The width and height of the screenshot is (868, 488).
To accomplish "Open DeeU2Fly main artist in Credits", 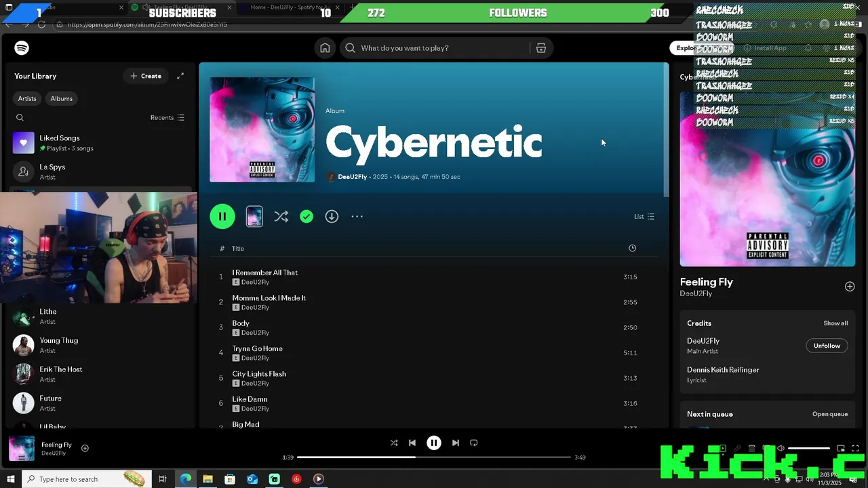I will point(703,341).
